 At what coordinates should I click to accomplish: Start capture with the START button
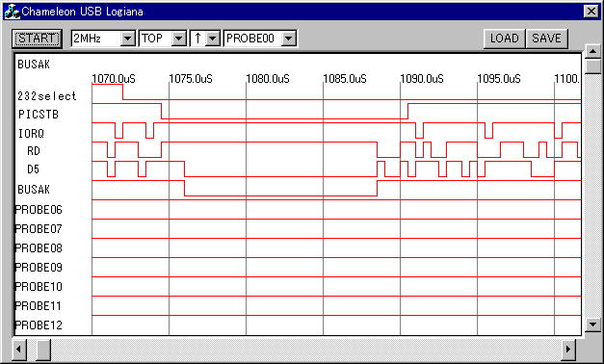click(37, 39)
